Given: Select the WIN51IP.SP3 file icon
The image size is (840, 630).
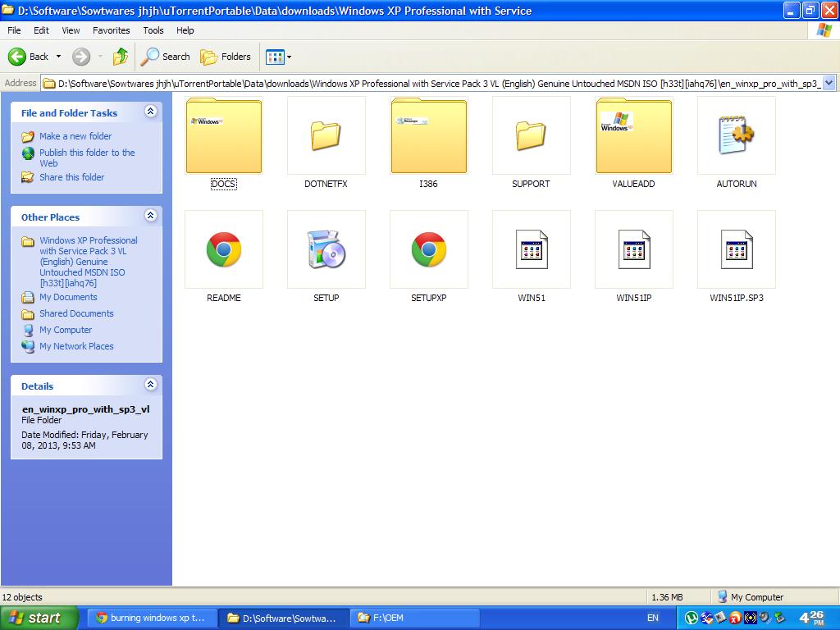Looking at the screenshot, I should 737,249.
